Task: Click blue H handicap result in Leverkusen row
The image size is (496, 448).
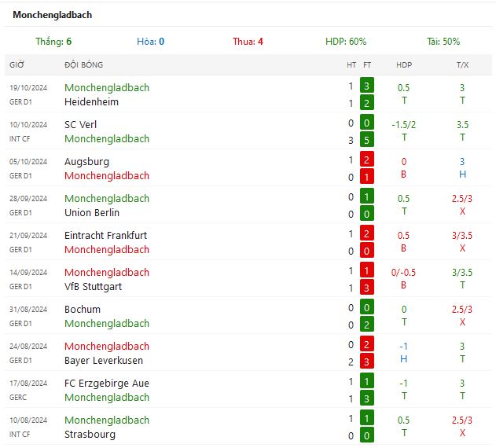Action: pyautogui.click(x=403, y=359)
